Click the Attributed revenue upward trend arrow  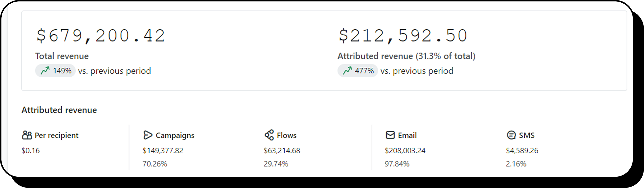(x=347, y=71)
